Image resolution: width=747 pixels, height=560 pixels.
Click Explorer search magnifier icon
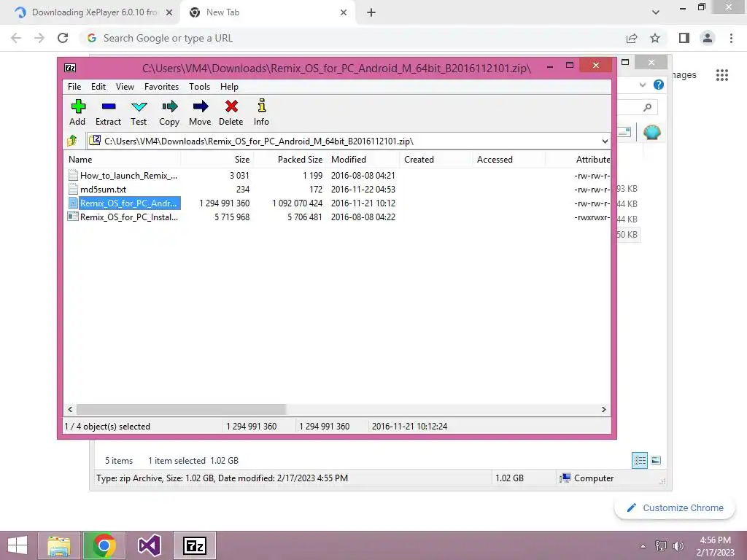(647, 108)
